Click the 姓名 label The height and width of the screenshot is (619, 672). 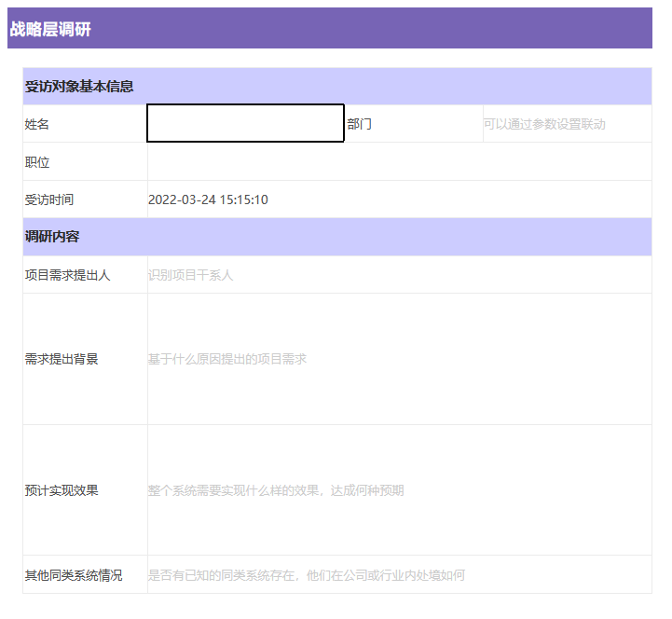tap(37, 124)
